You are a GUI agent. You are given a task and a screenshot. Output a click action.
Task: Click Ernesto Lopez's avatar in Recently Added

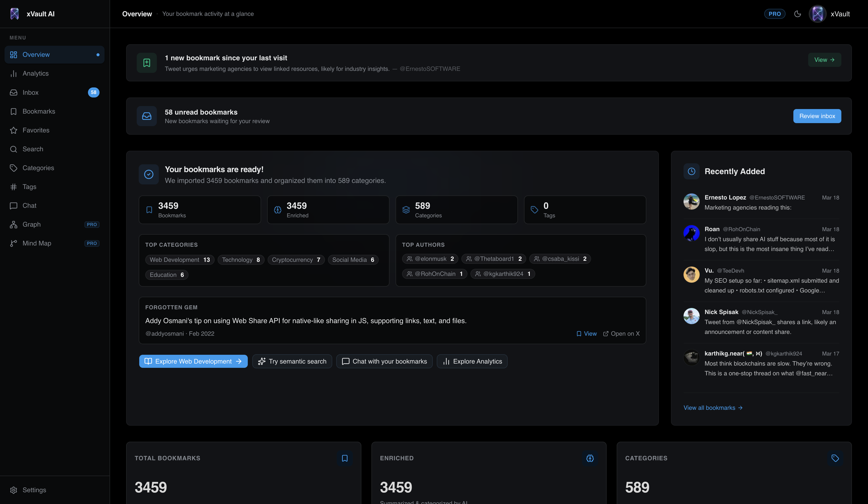691,201
